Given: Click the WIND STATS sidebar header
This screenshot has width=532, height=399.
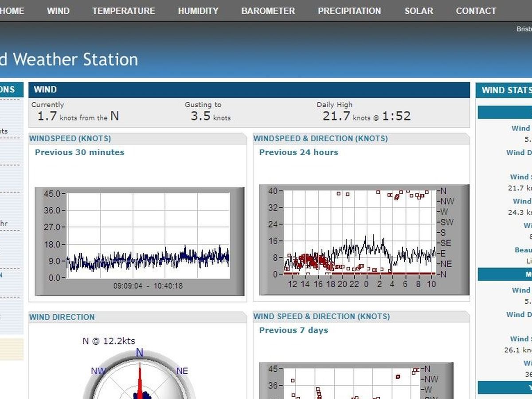Looking at the screenshot, I should tap(505, 90).
